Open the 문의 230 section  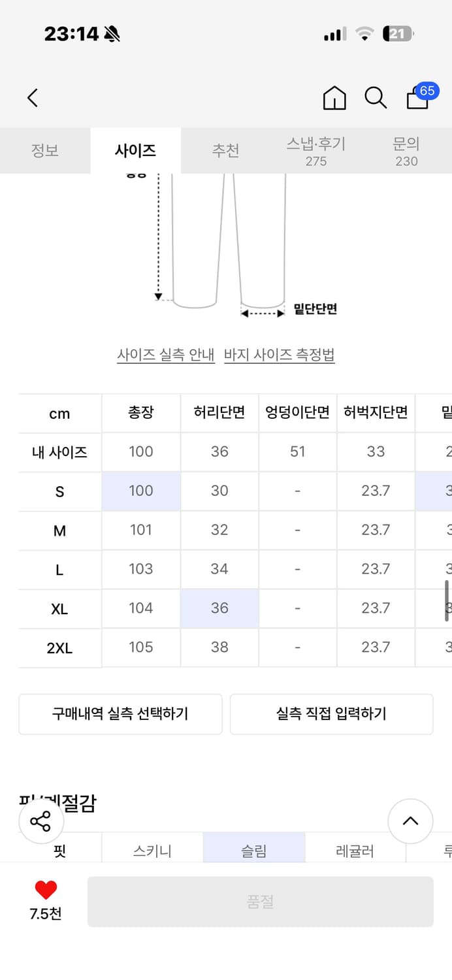pos(406,151)
